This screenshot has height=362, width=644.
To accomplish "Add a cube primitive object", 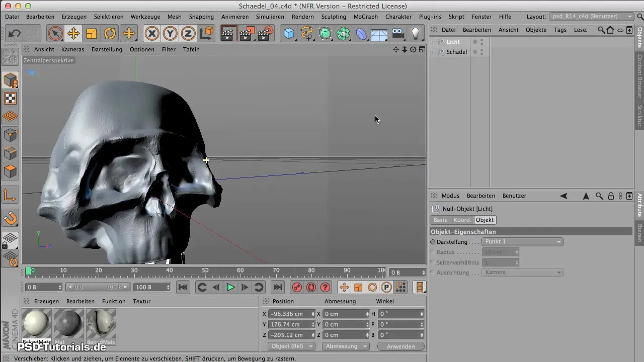I will coord(289,34).
